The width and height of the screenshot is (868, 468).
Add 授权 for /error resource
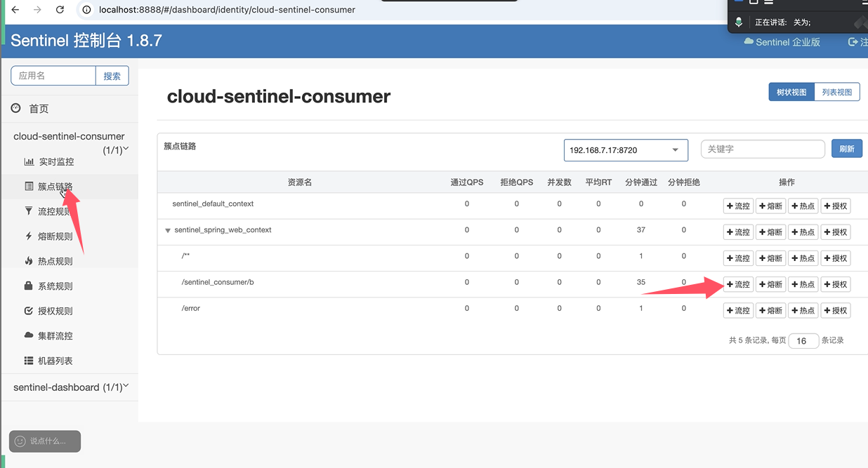click(x=836, y=310)
